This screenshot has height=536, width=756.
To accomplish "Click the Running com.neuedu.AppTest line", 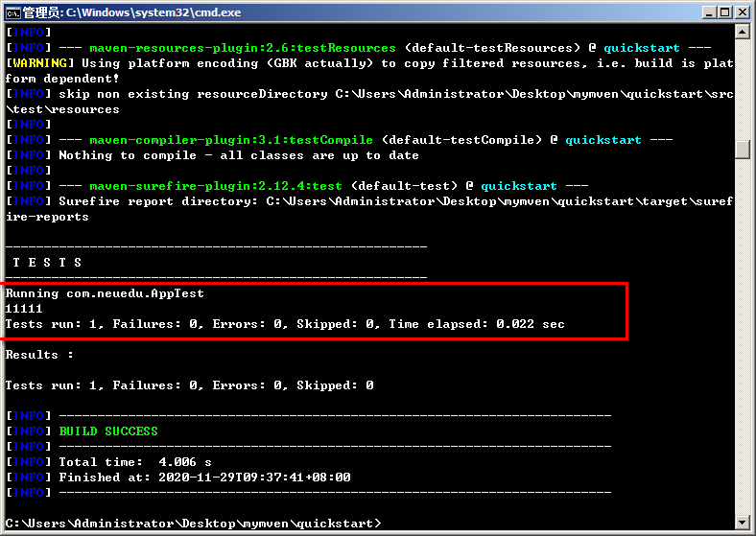I will pyautogui.click(x=105, y=293).
